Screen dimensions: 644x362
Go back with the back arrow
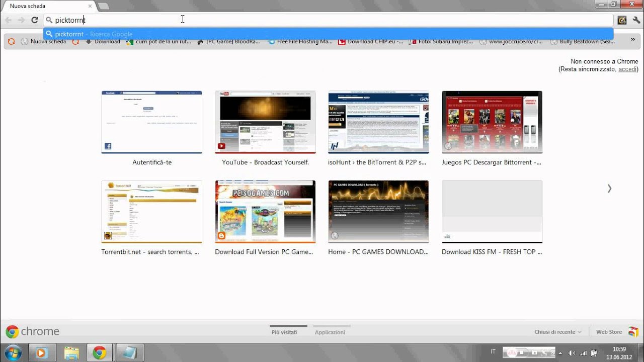[9, 20]
